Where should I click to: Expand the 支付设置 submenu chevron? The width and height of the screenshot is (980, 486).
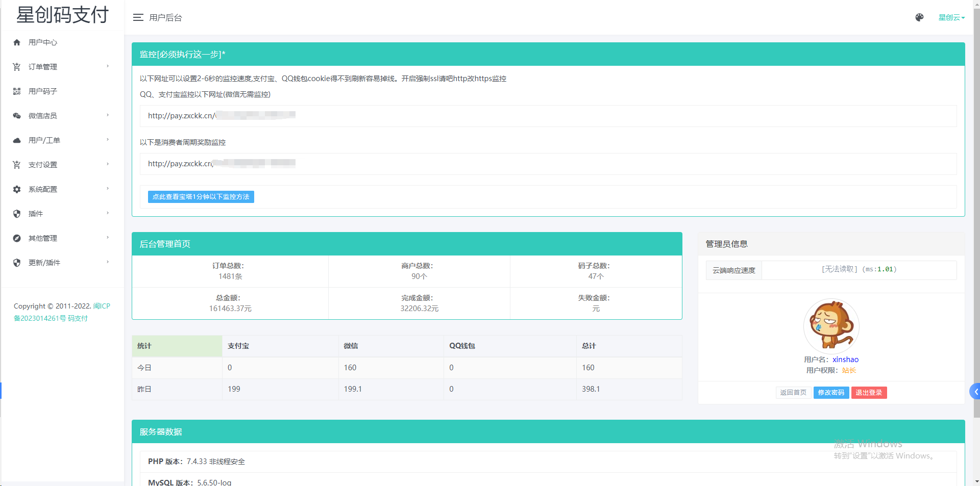tap(108, 164)
